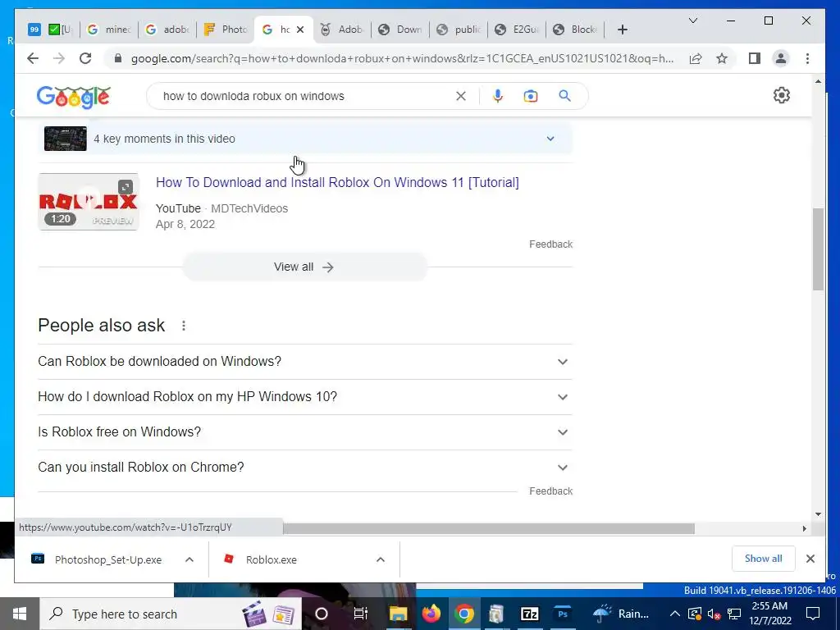Click the festive Google logo
This screenshot has height=630, width=840.
[x=74, y=97]
